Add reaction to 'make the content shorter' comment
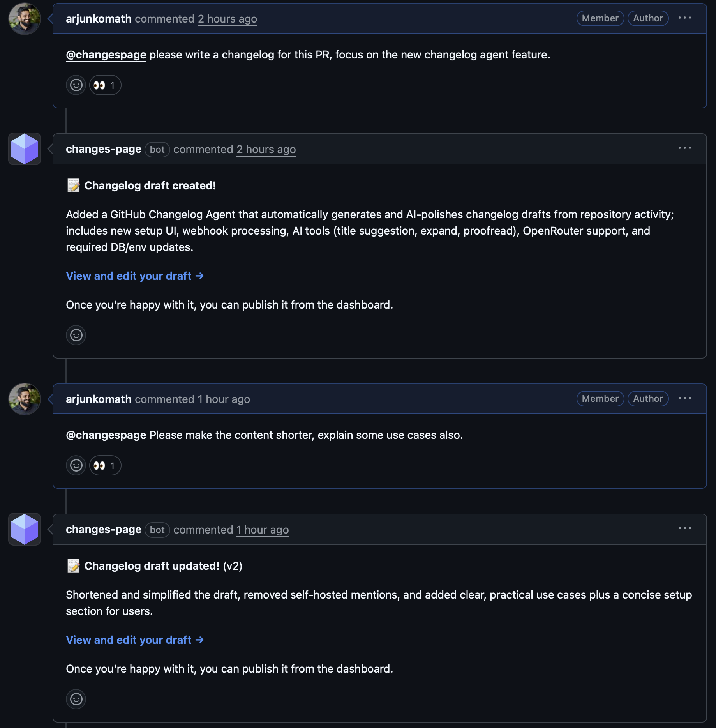This screenshot has height=728, width=716. (x=76, y=465)
